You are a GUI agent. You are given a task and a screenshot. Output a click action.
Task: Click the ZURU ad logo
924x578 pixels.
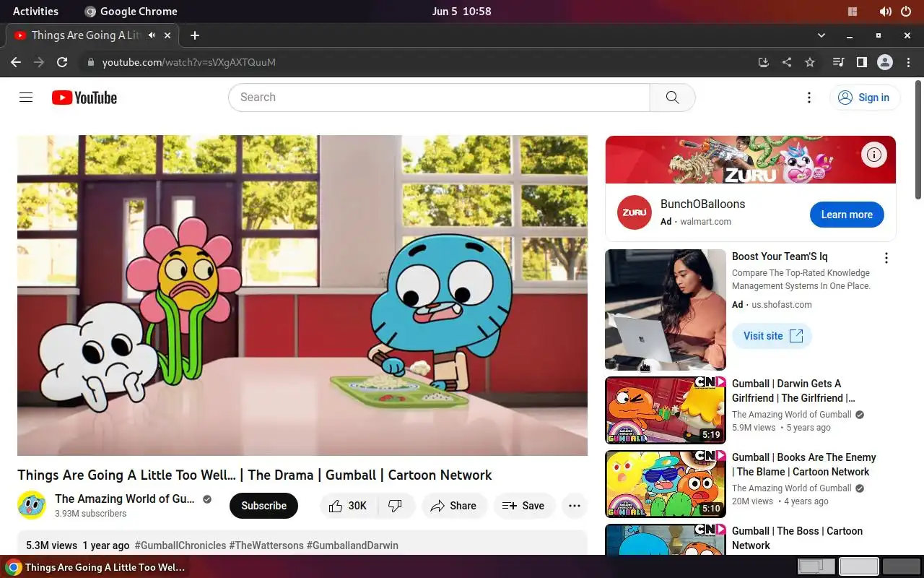(635, 212)
